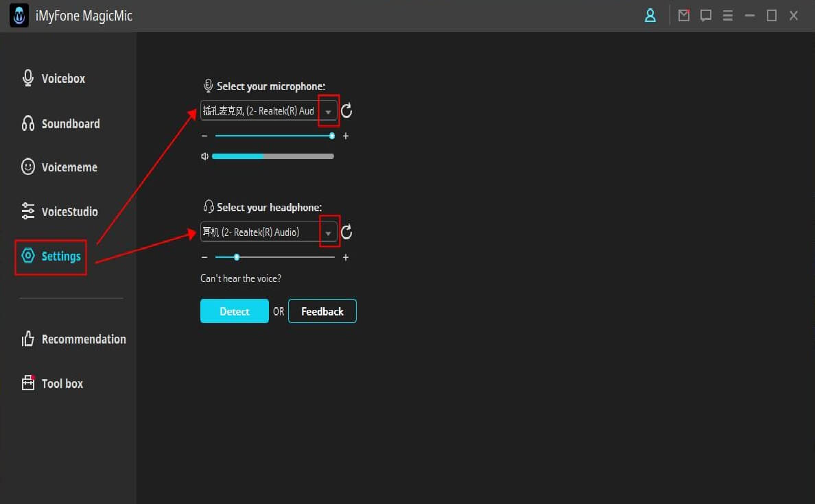
Task: Click the "Select your microphone:" label
Action: coord(271,86)
